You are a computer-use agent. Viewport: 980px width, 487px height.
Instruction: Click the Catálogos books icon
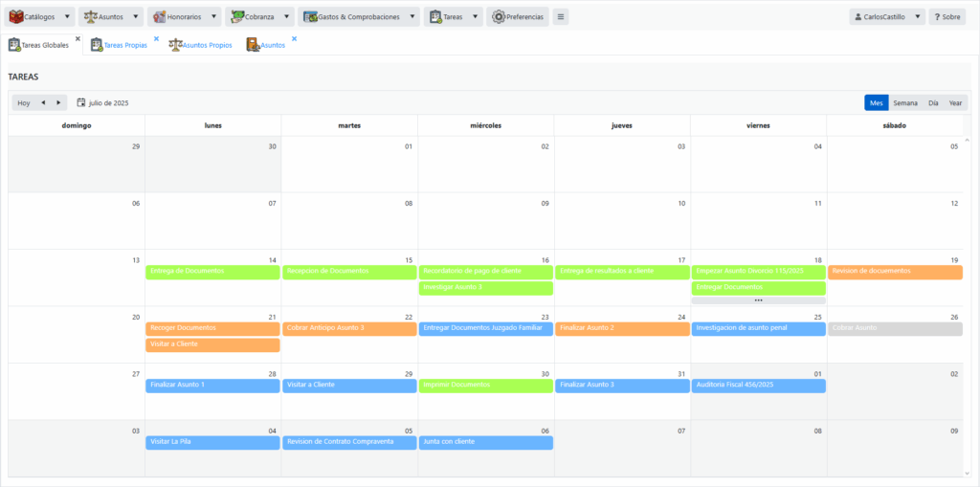point(15,17)
